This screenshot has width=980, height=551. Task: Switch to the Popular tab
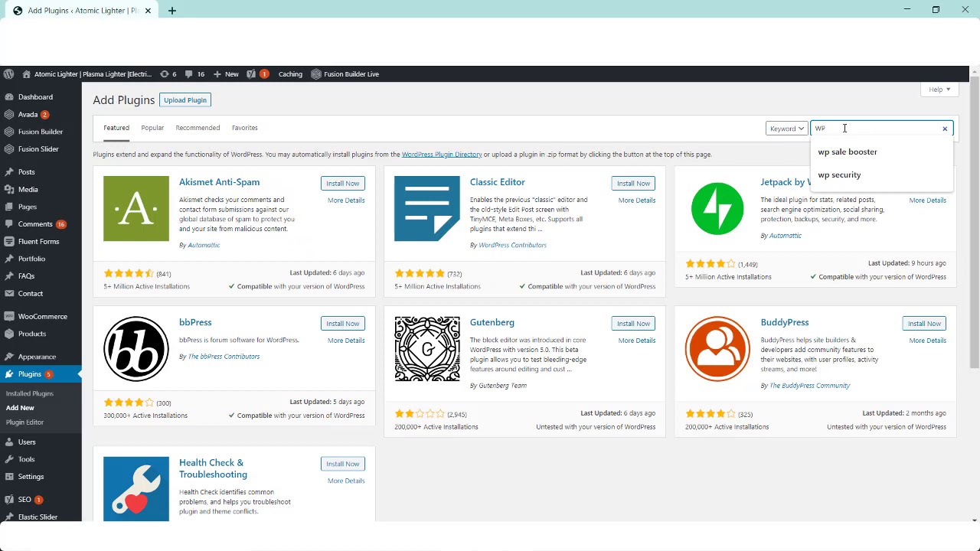[152, 128]
